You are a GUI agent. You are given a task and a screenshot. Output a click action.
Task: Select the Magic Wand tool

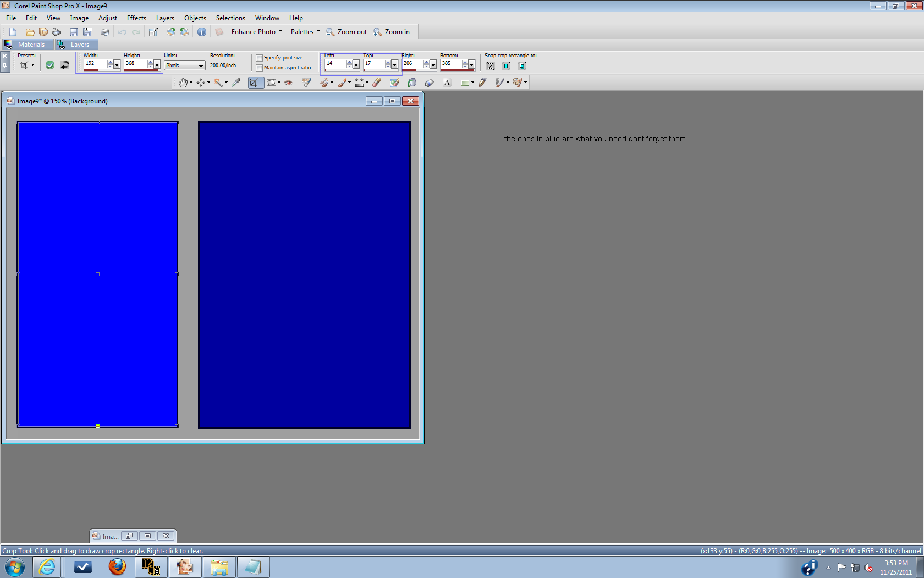(218, 83)
